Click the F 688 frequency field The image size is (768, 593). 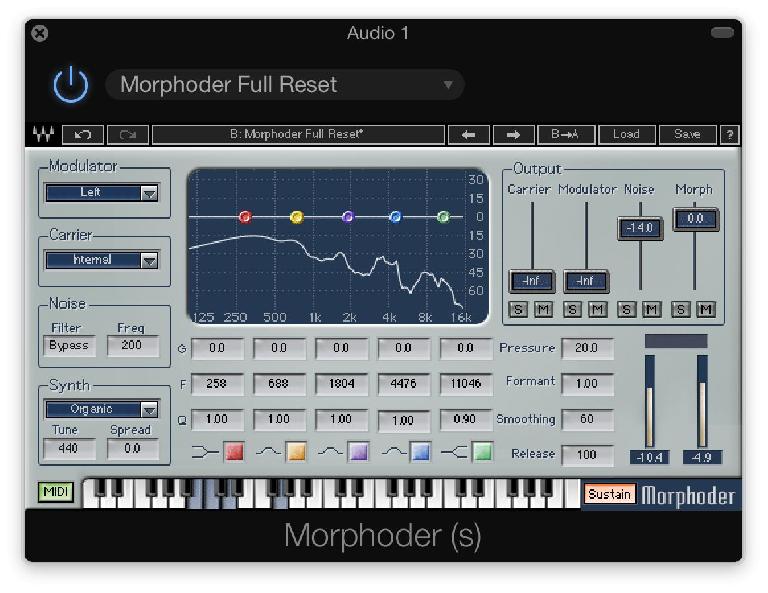coord(279,384)
